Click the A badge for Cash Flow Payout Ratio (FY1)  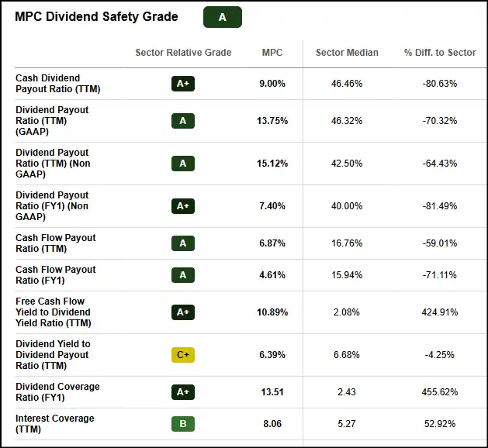coord(183,275)
